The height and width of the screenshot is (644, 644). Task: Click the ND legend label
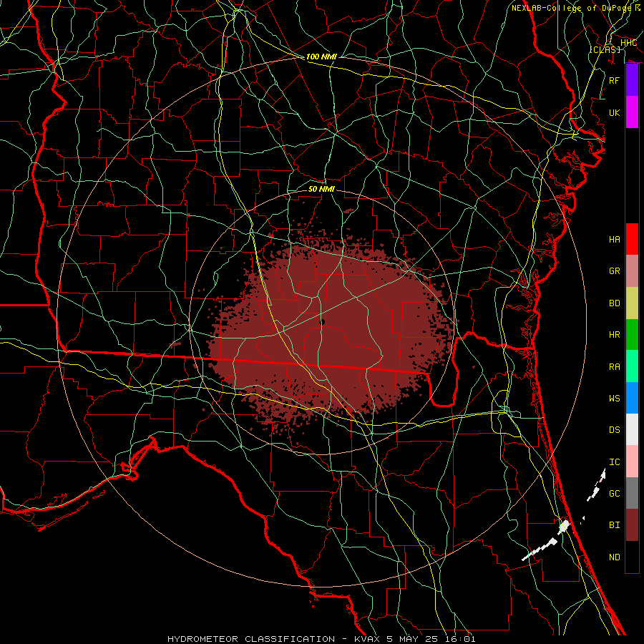(x=615, y=557)
